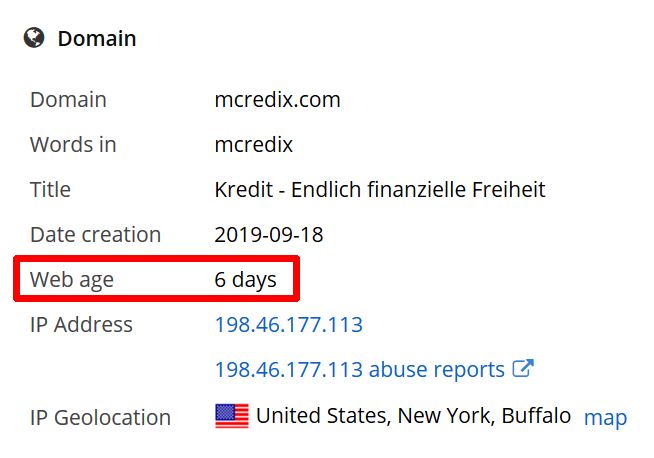Click the United States, New York, Buffalo text
654x458 pixels.
pos(413,416)
